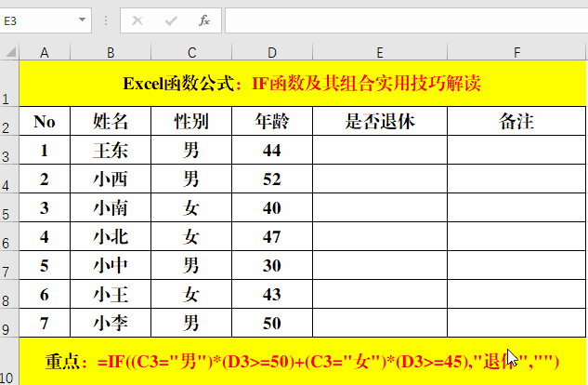Image resolution: width=588 pixels, height=385 pixels.
Task: Select the name cell '小西'
Action: pyautogui.click(x=111, y=179)
